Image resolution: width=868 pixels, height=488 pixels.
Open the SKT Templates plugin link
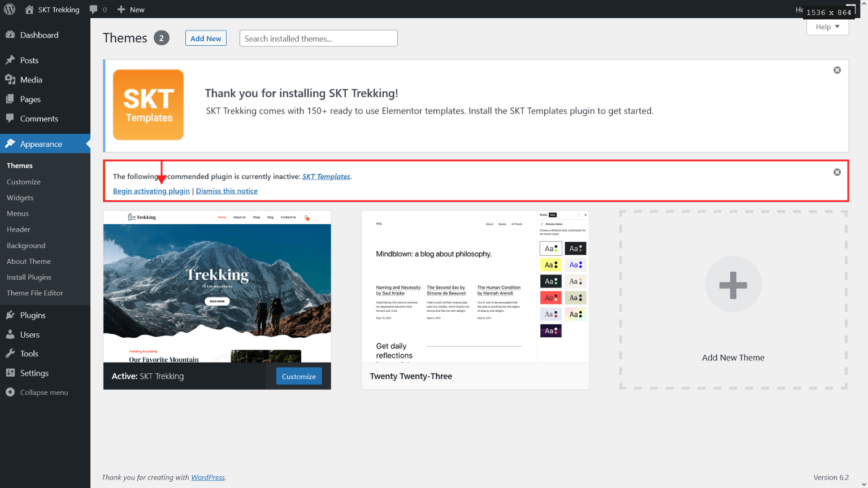(326, 176)
